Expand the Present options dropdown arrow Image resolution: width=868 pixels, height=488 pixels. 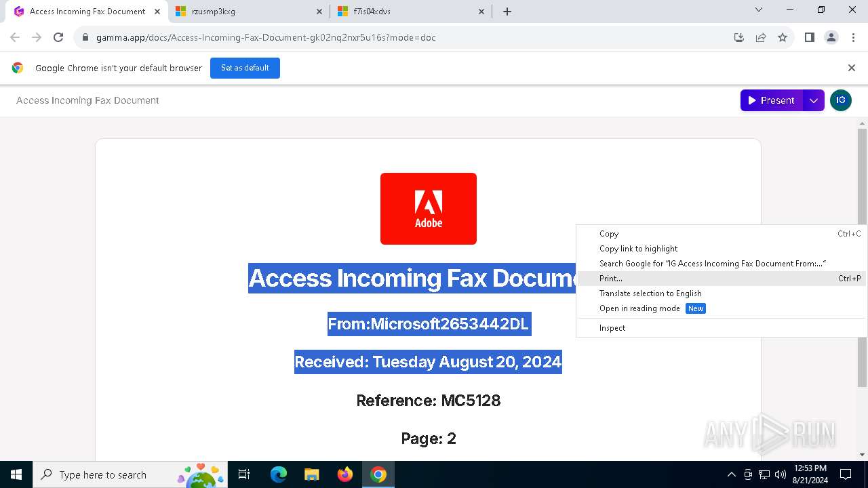pyautogui.click(x=814, y=100)
